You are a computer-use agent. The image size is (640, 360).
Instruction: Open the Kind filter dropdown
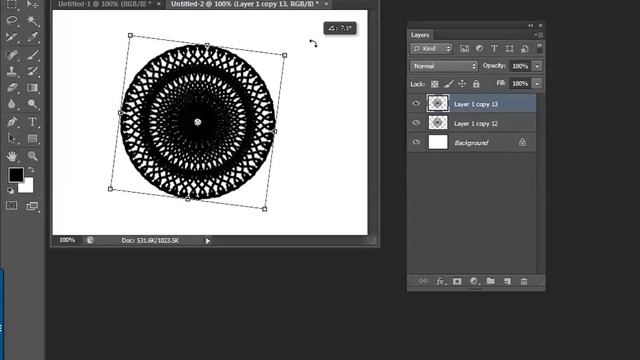coord(431,49)
